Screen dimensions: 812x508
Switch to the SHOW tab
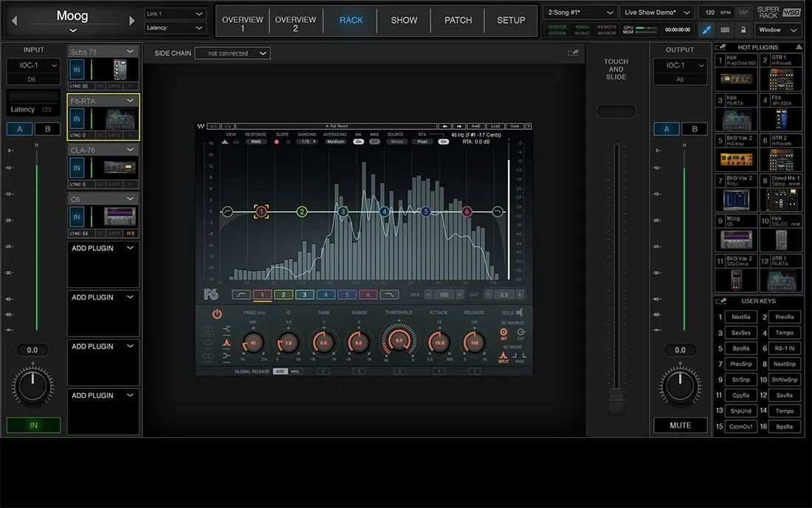pyautogui.click(x=403, y=20)
